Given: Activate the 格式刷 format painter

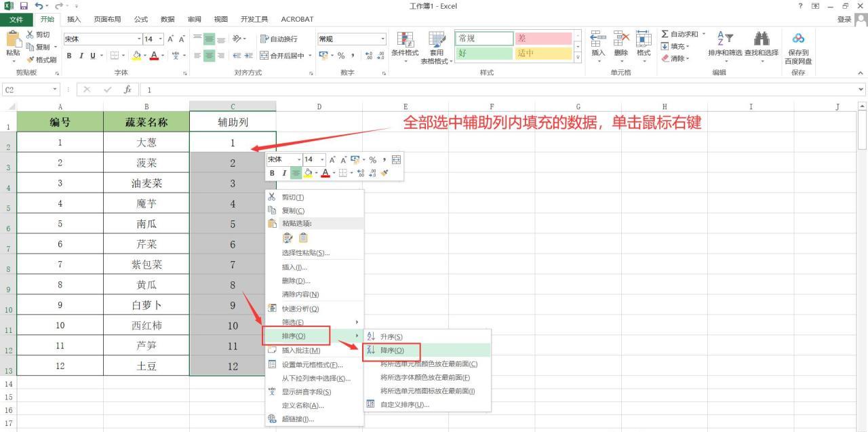Looking at the screenshot, I should pos(41,60).
